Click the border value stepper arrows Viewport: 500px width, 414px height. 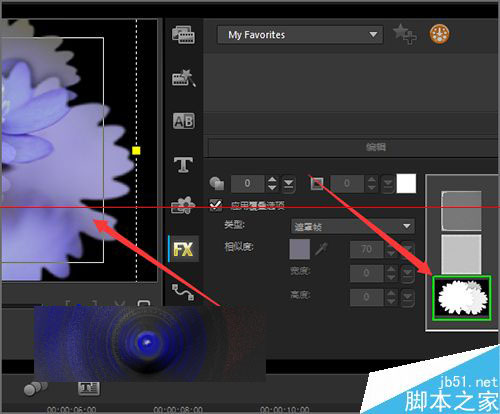tap(372, 184)
